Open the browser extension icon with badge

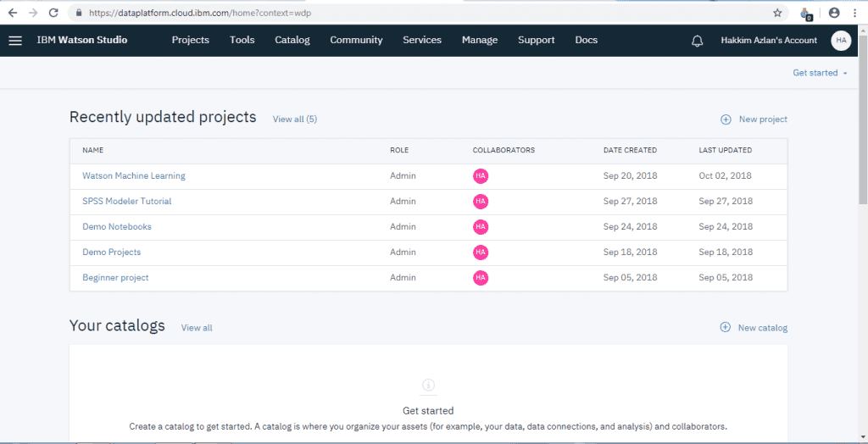pyautogui.click(x=806, y=14)
